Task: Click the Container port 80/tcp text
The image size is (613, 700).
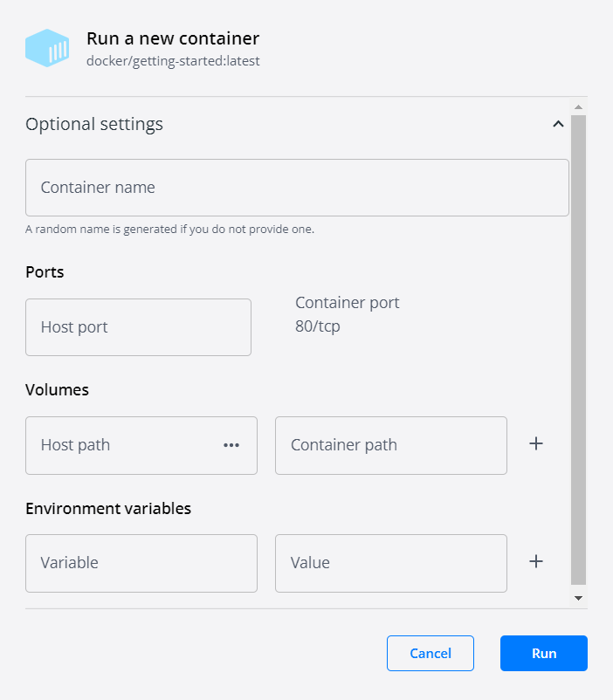Action: (347, 315)
